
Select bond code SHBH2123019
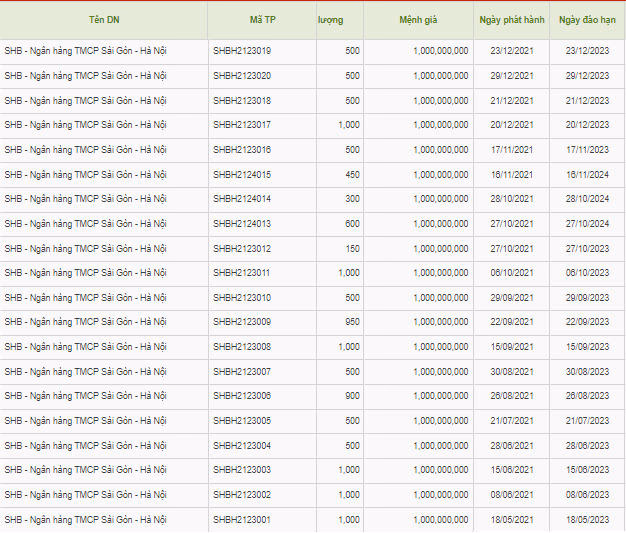[242, 51]
